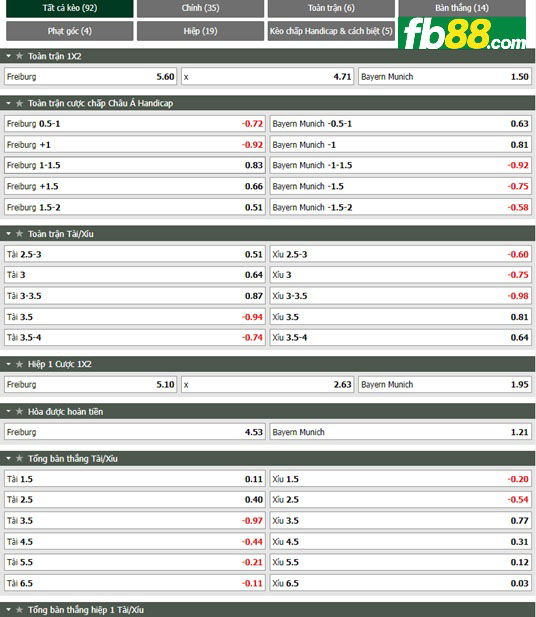Choose Xỉu 1.5 at -0.20
Screen dimensions: 536x617
click(401, 479)
